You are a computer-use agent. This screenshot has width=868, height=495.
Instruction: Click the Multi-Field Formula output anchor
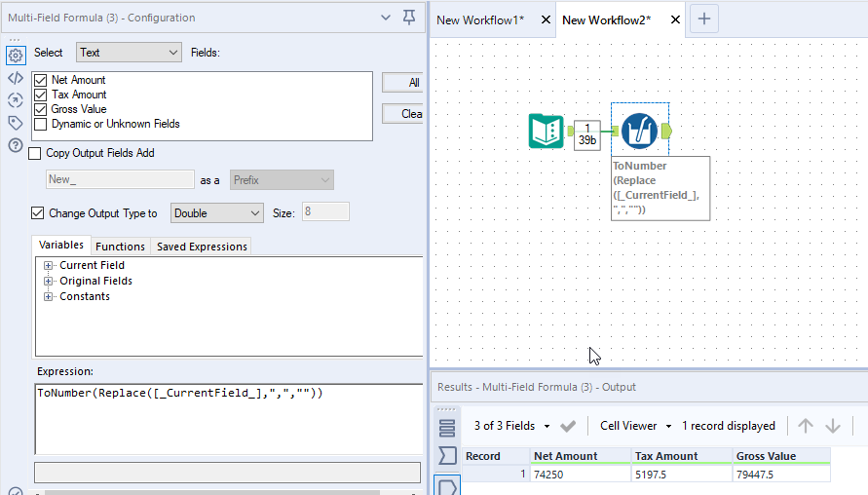click(x=666, y=132)
